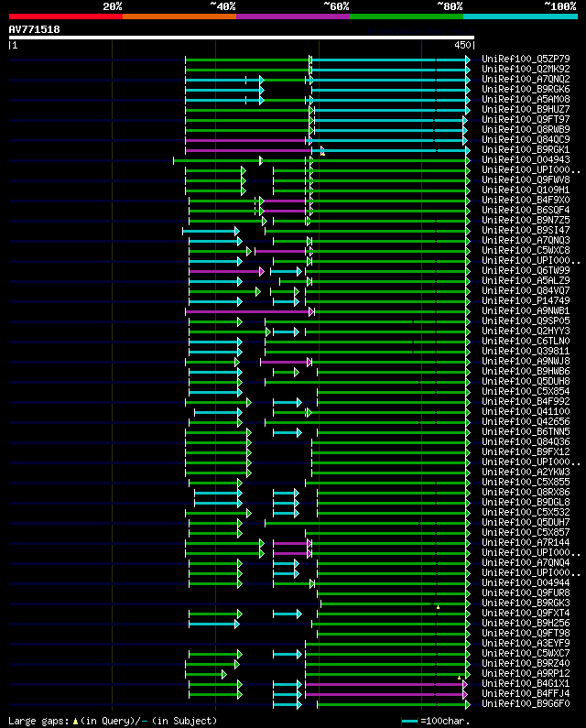Pick the UniRef100_C5X854 row label
Image resolution: width=586 pixels, height=728 pixels.
click(526, 391)
